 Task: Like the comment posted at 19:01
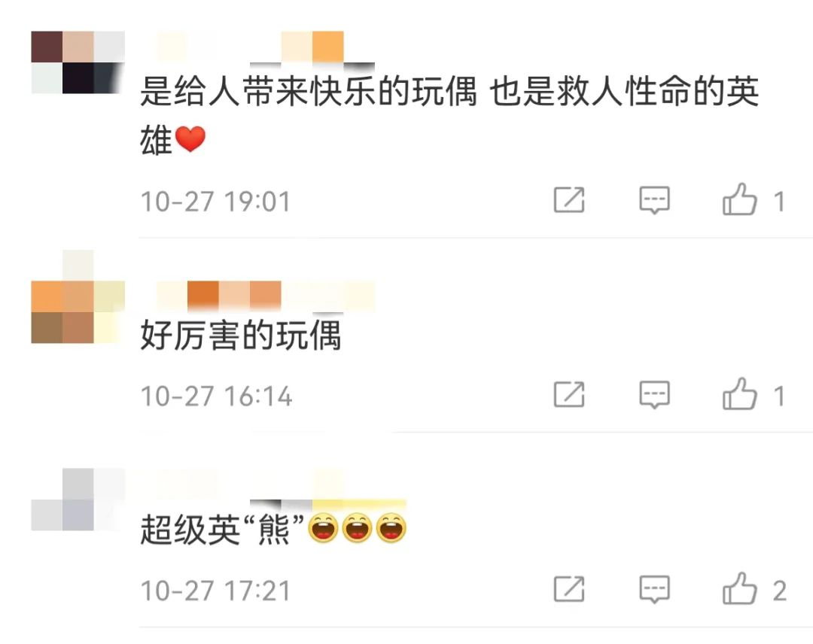pyautogui.click(x=739, y=199)
